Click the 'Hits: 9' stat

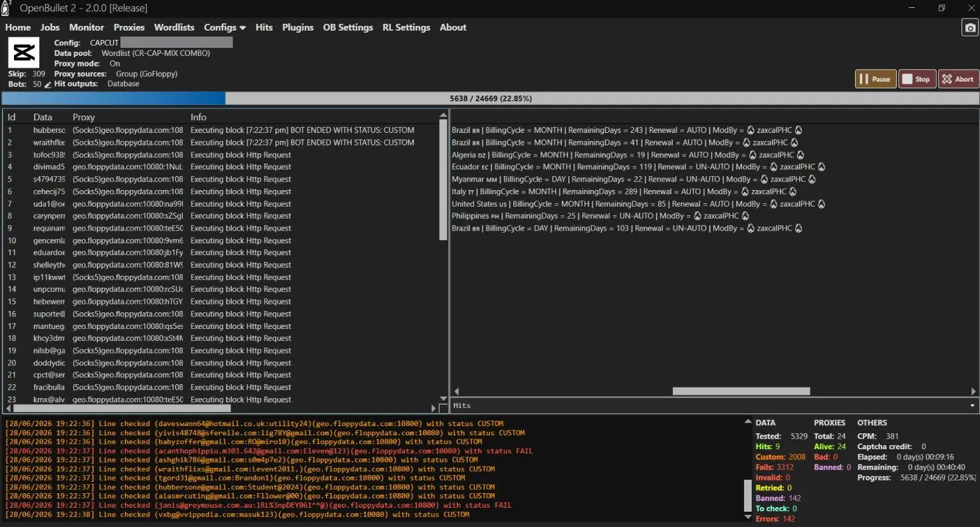(768, 447)
